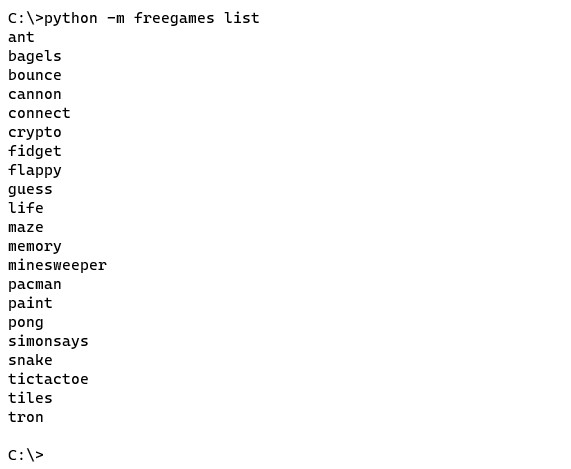Click on the 'cannon' entry
The image size is (571, 469).
(x=35, y=94)
